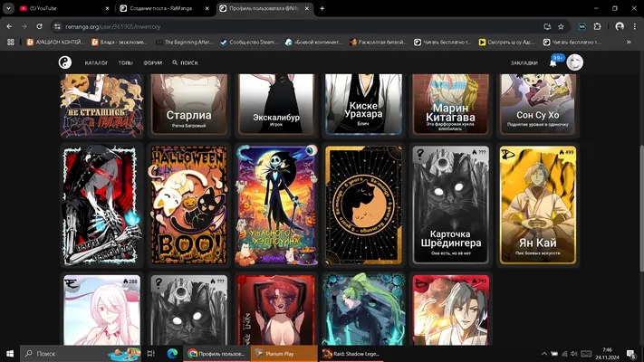Open the Марин Китагава card
644x362 pixels.
(450, 104)
